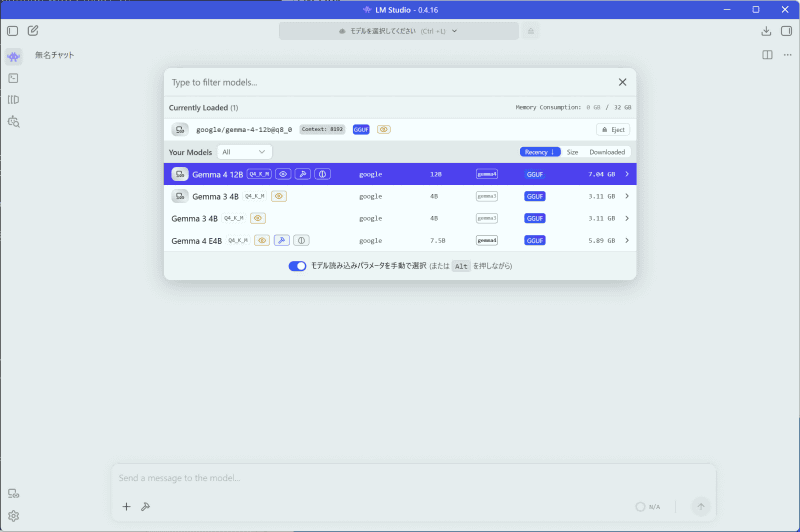
Task: Click the 'Send a message to the model' box
Action: coord(413,478)
